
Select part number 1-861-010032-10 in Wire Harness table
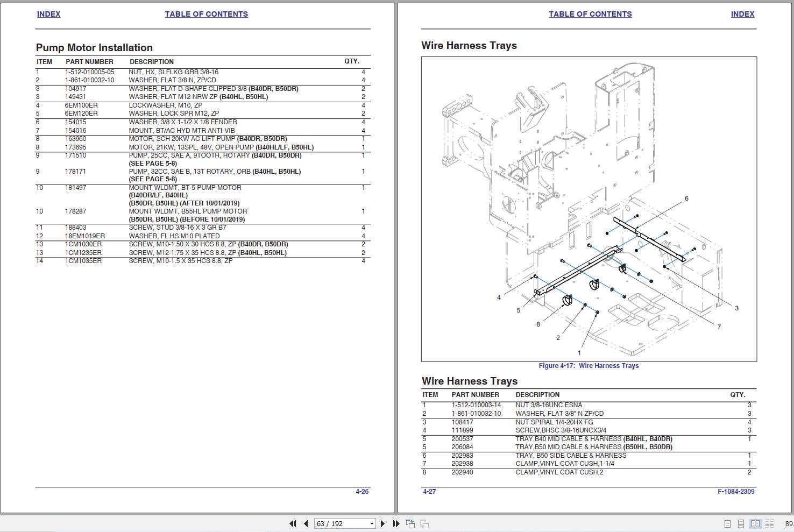[476, 414]
